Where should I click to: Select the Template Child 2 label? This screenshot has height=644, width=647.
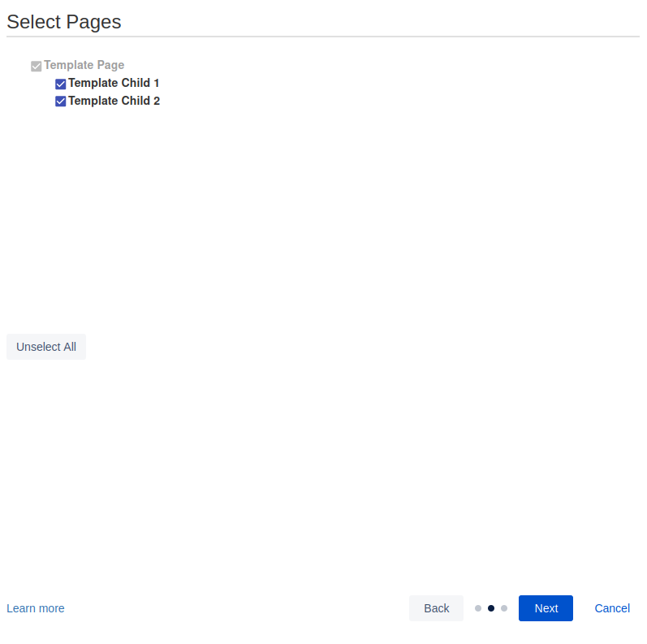click(x=114, y=101)
